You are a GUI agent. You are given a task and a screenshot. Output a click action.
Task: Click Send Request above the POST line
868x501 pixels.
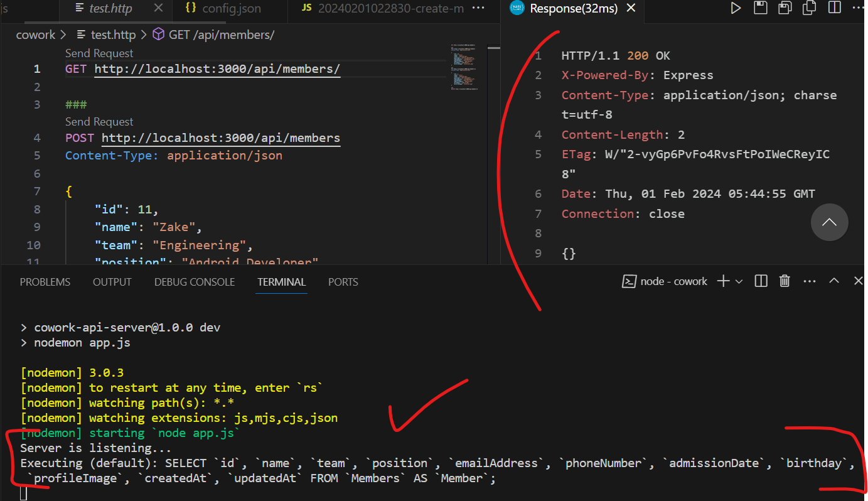click(x=99, y=121)
